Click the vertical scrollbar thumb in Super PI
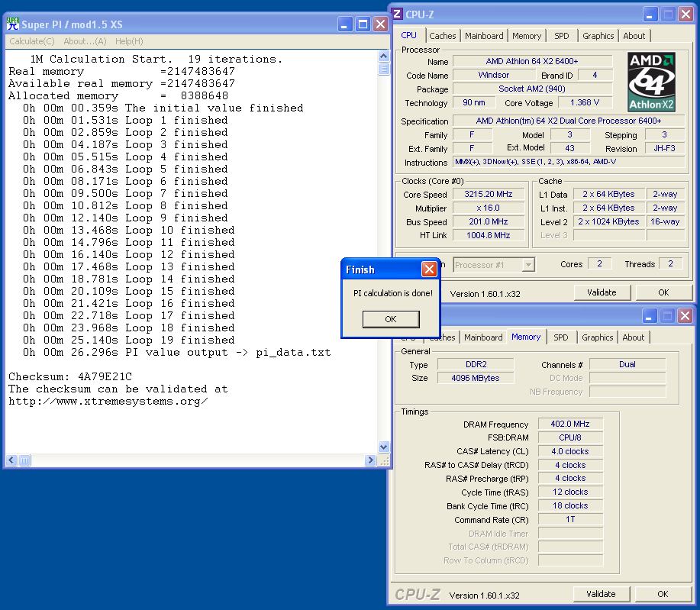The image size is (700, 610). tap(383, 69)
